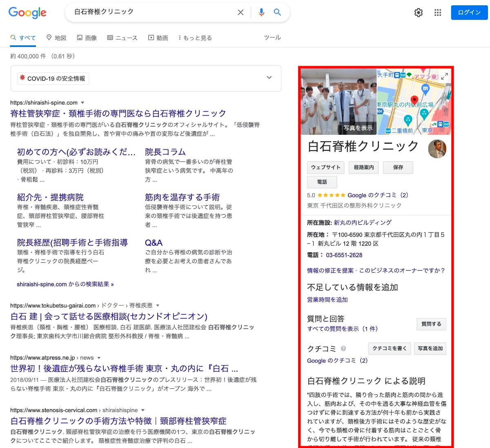Open sitelink 院長コラム
490x448 pixels.
[x=165, y=152]
